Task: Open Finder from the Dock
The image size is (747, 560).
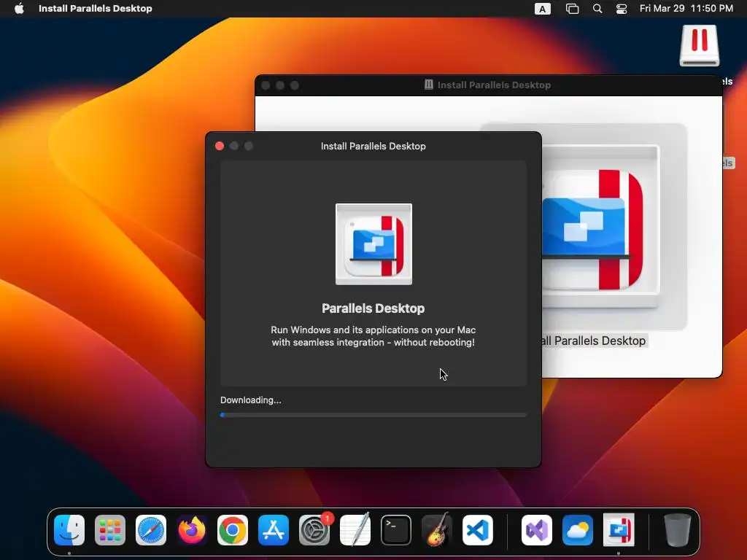Action: (x=69, y=530)
